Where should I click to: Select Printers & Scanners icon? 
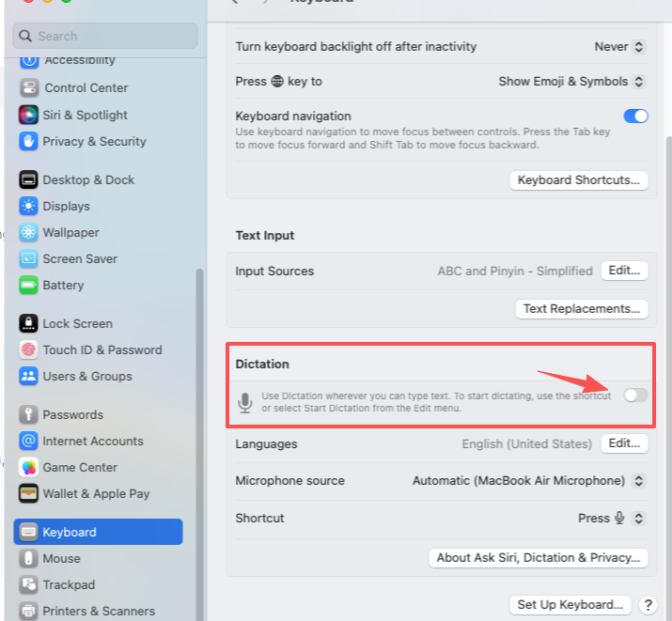point(28,612)
